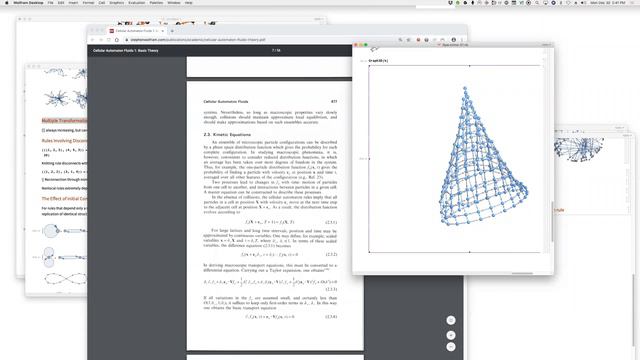Bookmark this page with the star icon

[x=409, y=40]
